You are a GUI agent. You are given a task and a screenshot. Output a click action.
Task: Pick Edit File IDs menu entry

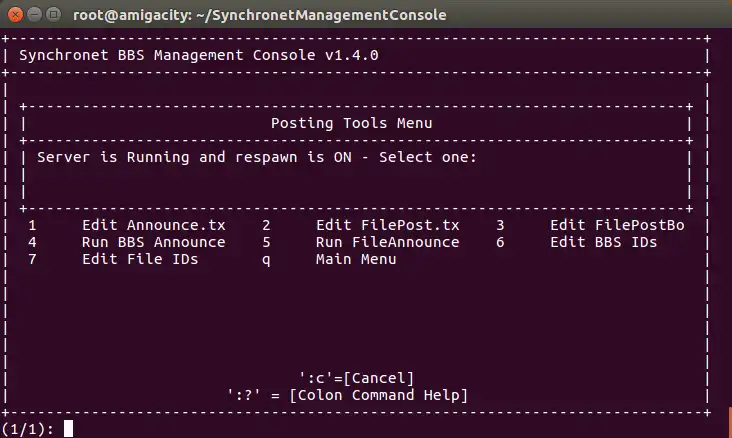pos(140,259)
